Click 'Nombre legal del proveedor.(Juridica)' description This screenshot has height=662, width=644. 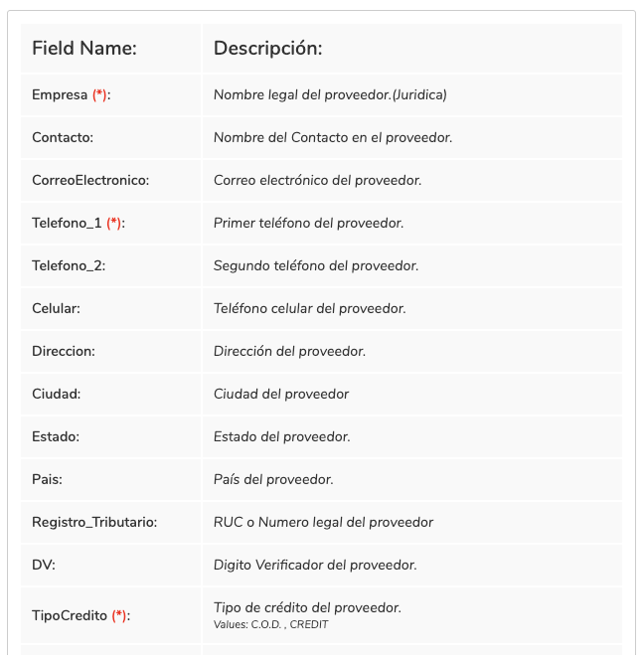pos(330,95)
